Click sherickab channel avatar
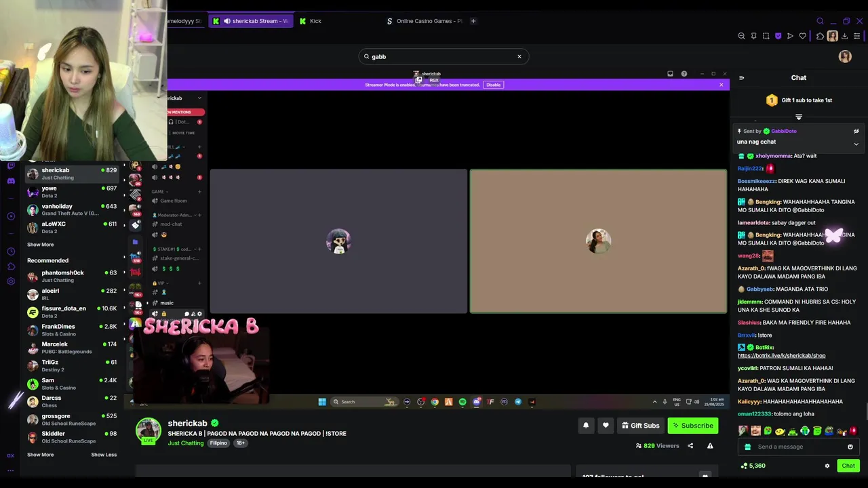 tap(149, 431)
